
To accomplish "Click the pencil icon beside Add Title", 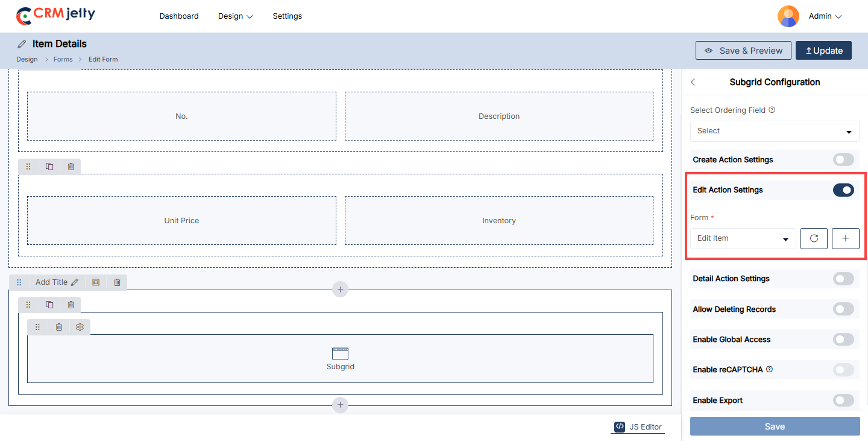I will click(75, 282).
